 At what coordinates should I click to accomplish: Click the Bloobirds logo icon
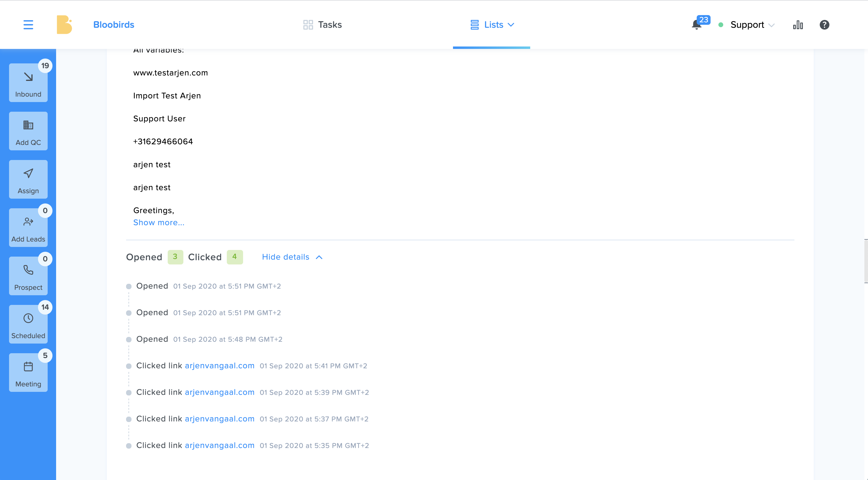click(64, 25)
